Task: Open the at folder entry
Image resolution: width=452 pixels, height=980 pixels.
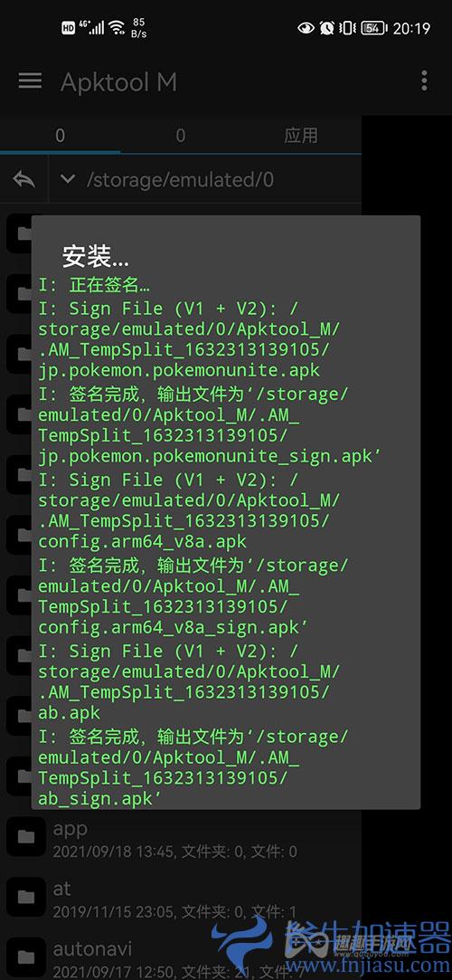Action: (181, 899)
